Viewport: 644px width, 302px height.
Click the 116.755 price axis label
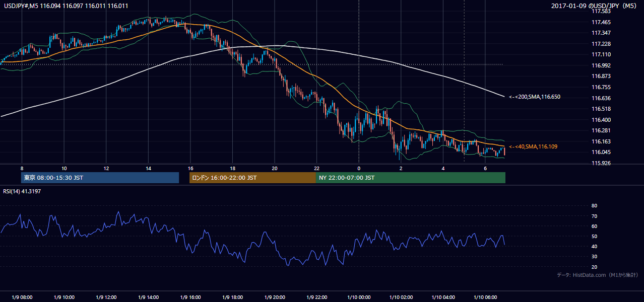(601, 87)
